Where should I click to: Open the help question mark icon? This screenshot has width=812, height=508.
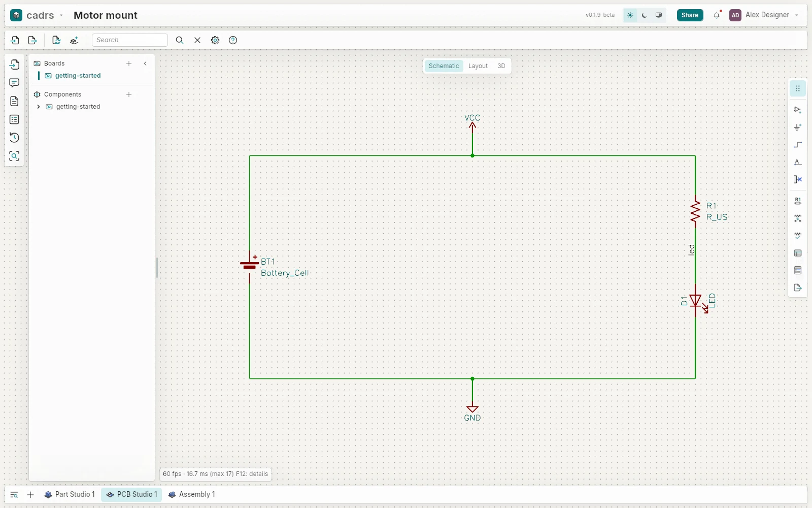(x=233, y=40)
